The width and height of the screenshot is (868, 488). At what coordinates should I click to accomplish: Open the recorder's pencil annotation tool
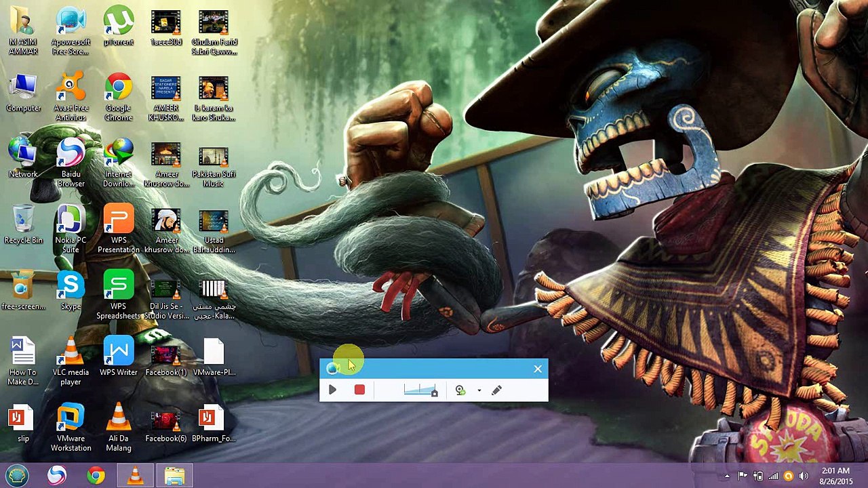point(496,390)
